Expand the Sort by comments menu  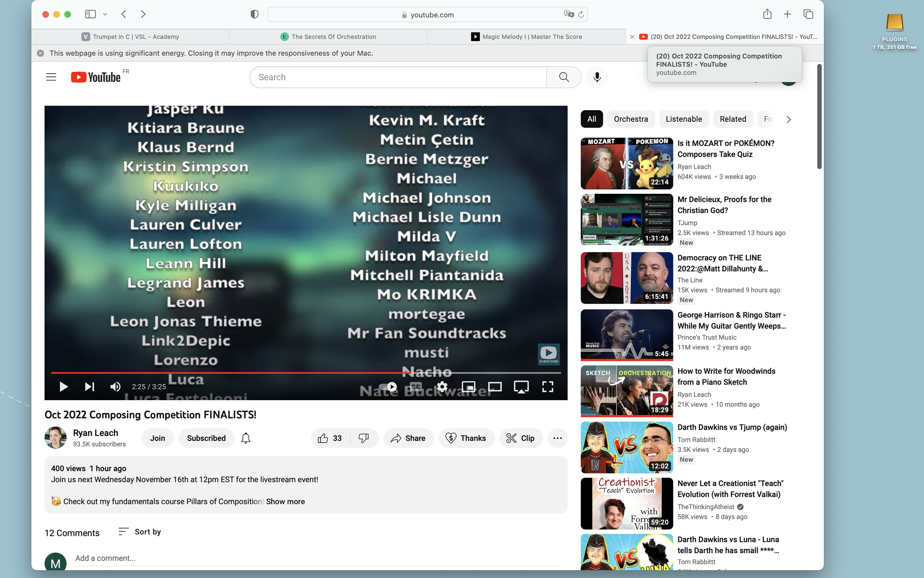point(140,532)
